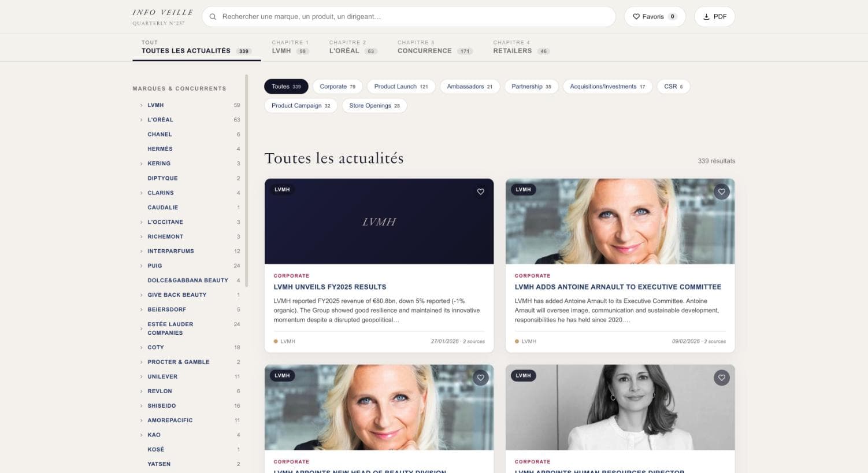
Task: Expand the Clarins chevron
Action: pyautogui.click(x=141, y=193)
